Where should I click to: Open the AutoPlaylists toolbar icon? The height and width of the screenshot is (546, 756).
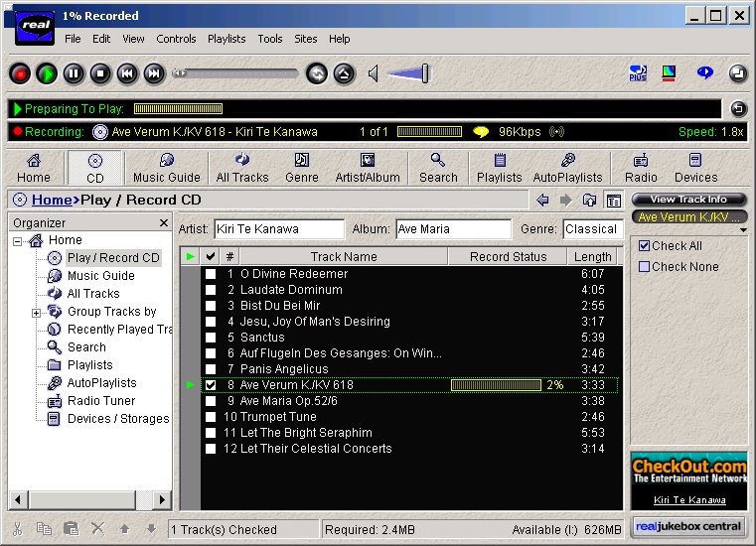(x=567, y=167)
